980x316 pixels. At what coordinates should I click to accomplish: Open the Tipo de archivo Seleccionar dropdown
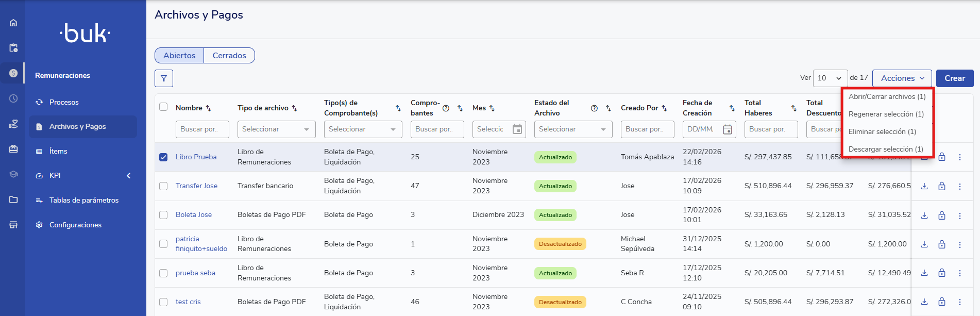(276, 129)
